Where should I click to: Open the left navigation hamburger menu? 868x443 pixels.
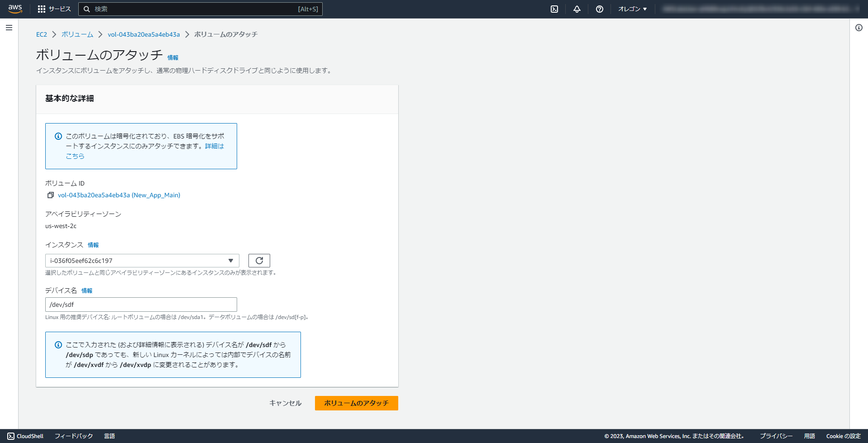(9, 28)
